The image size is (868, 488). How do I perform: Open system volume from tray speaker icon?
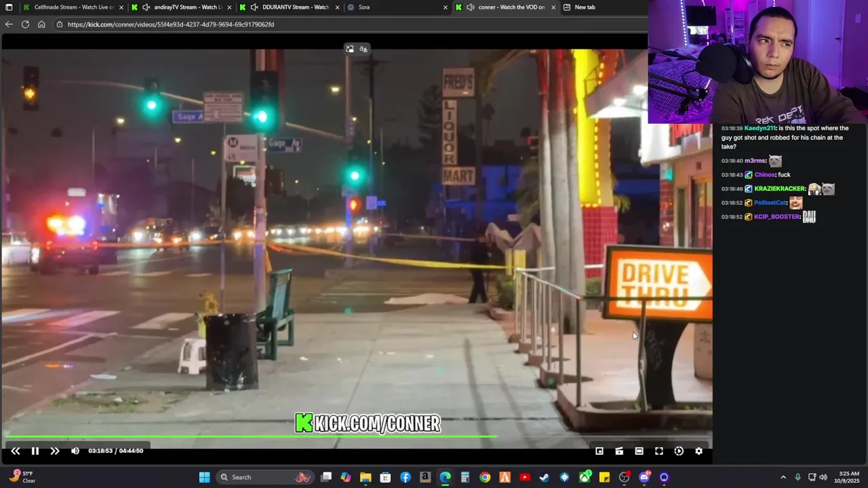point(823,477)
